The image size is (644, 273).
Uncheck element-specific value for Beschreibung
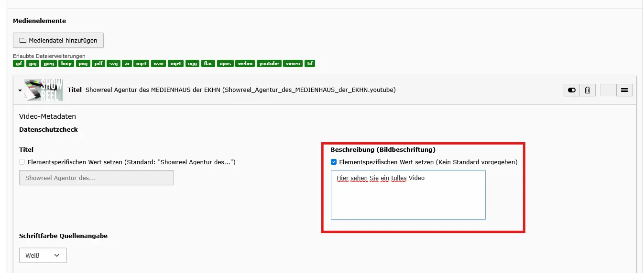point(334,162)
